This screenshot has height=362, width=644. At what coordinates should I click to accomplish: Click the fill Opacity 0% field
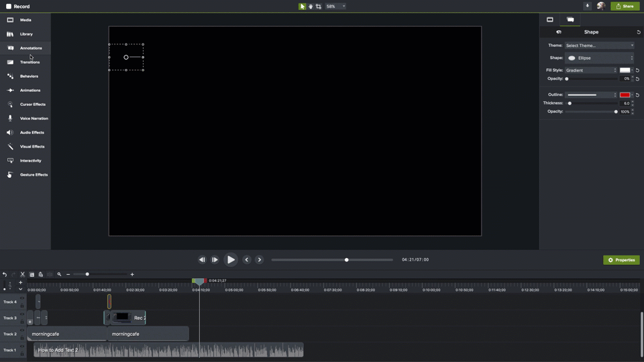point(625,79)
